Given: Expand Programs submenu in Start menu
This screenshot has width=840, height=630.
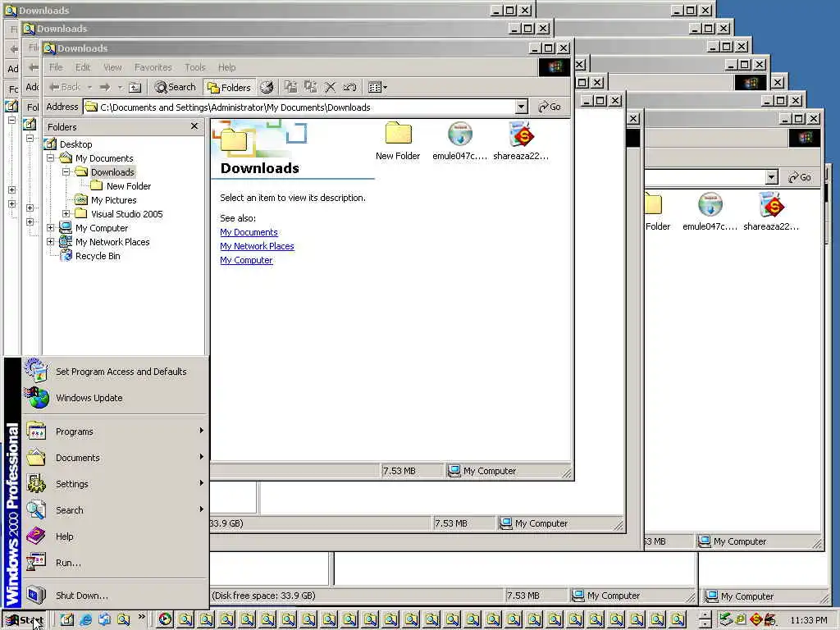Looking at the screenshot, I should point(115,431).
